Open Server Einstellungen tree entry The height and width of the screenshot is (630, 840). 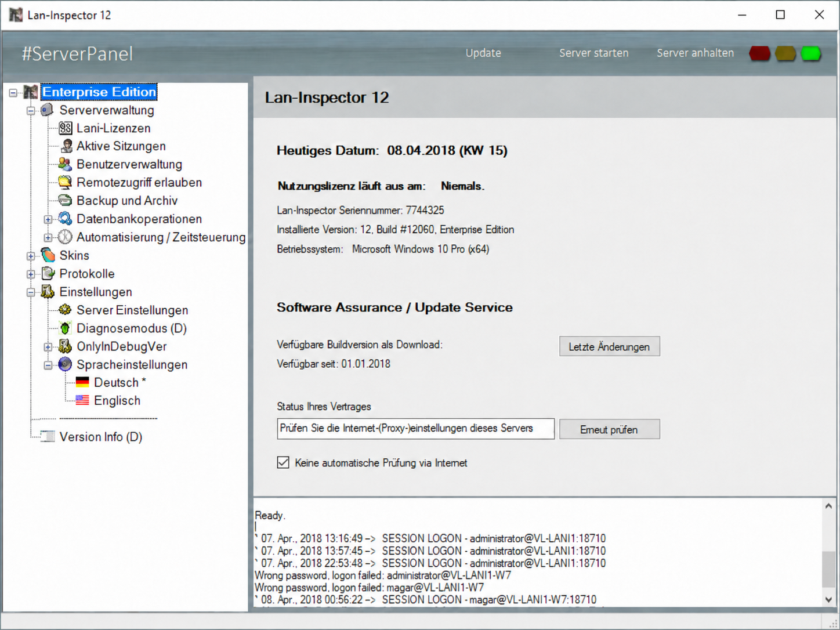click(132, 310)
